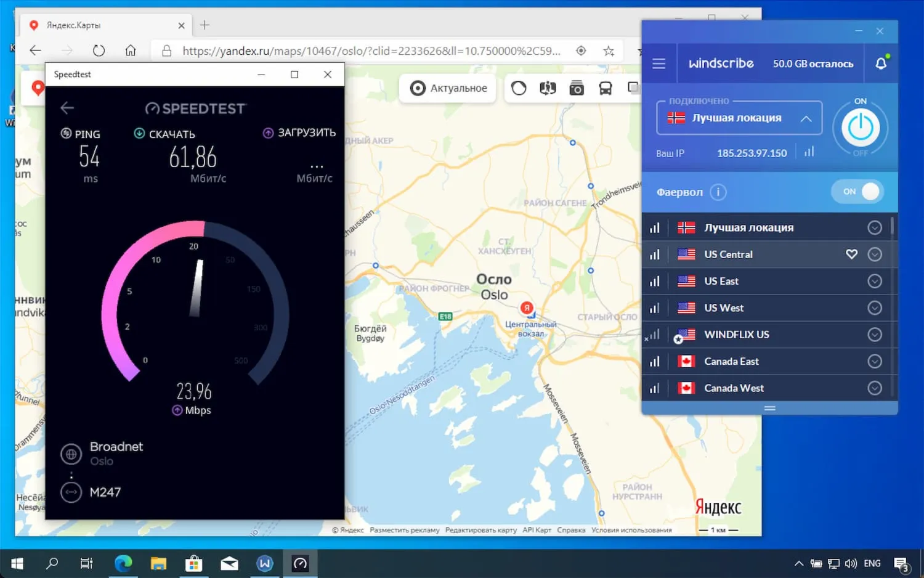Toggle the Windscribe power button to disconnect

(861, 128)
